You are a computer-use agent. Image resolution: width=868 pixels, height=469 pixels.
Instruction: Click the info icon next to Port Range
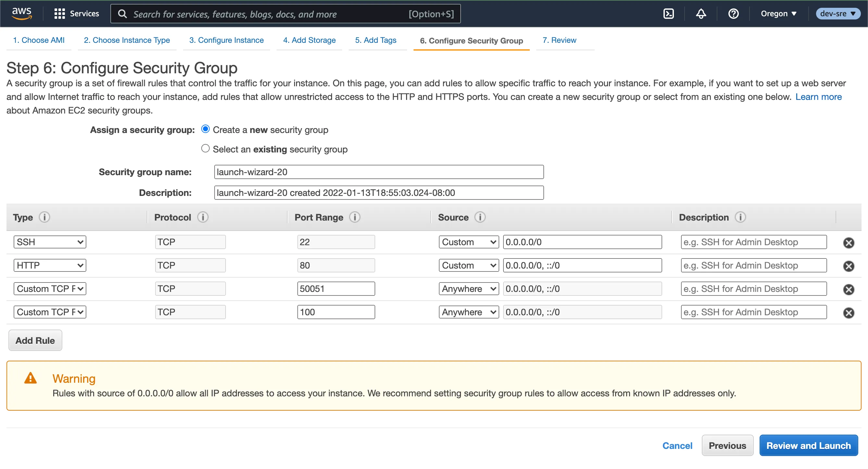pyautogui.click(x=355, y=217)
